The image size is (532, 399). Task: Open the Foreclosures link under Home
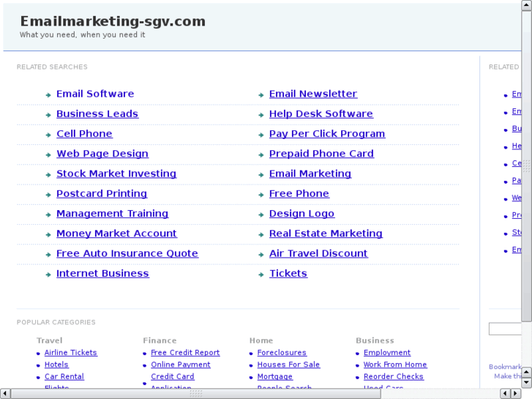282,353
